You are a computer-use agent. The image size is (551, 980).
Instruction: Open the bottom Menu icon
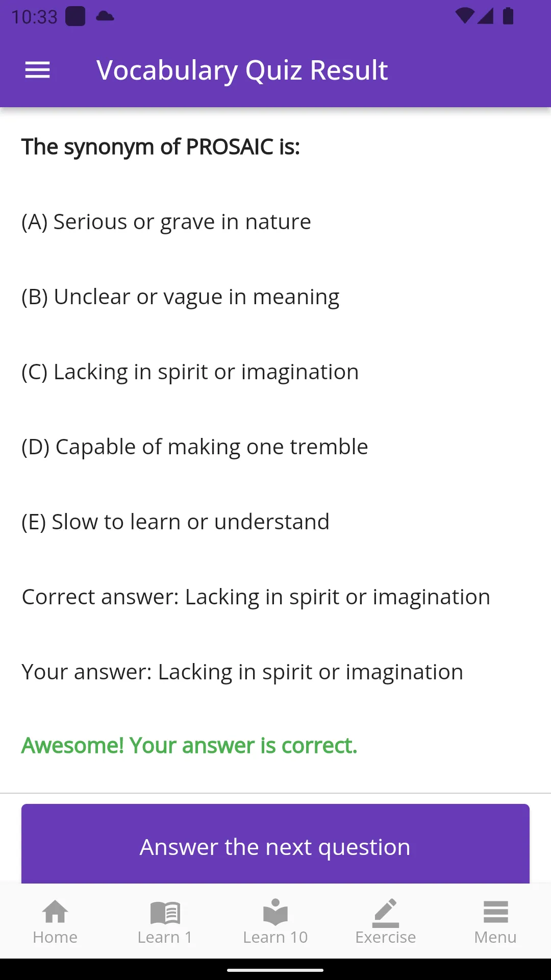click(x=495, y=912)
